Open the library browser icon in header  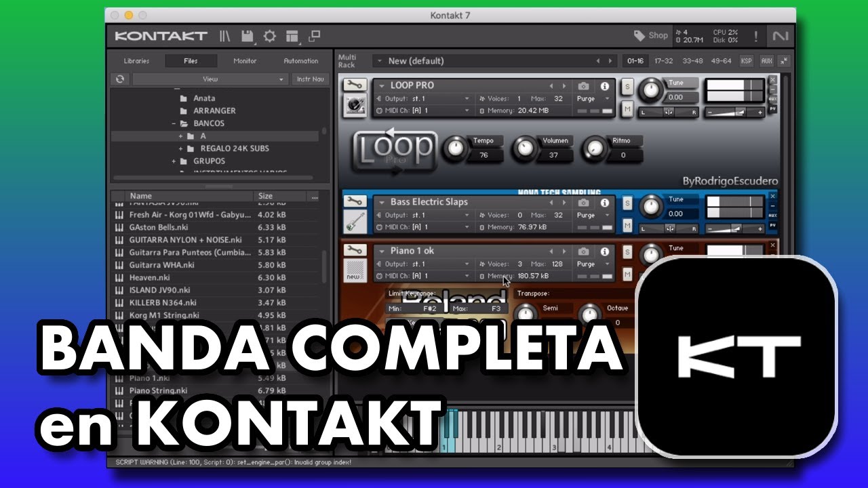pos(224,37)
